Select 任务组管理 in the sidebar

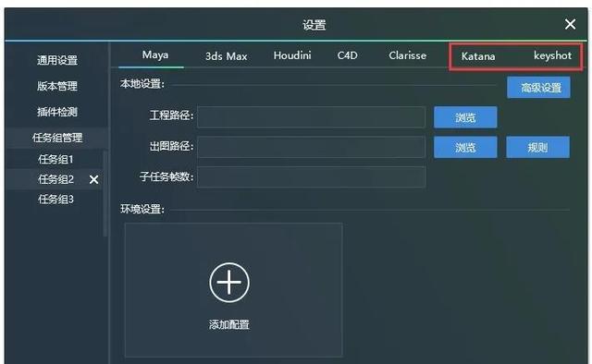(57, 138)
